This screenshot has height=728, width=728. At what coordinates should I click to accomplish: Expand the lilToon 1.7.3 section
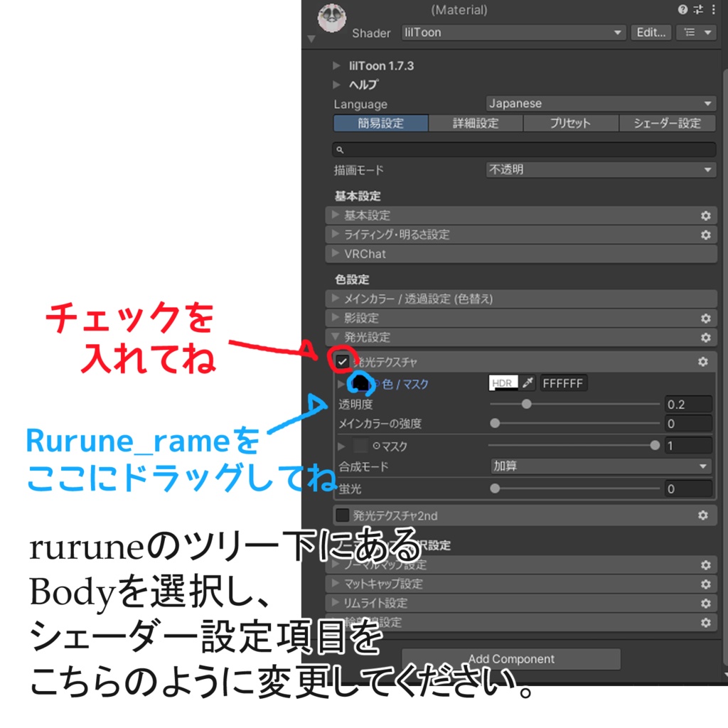pyautogui.click(x=336, y=65)
